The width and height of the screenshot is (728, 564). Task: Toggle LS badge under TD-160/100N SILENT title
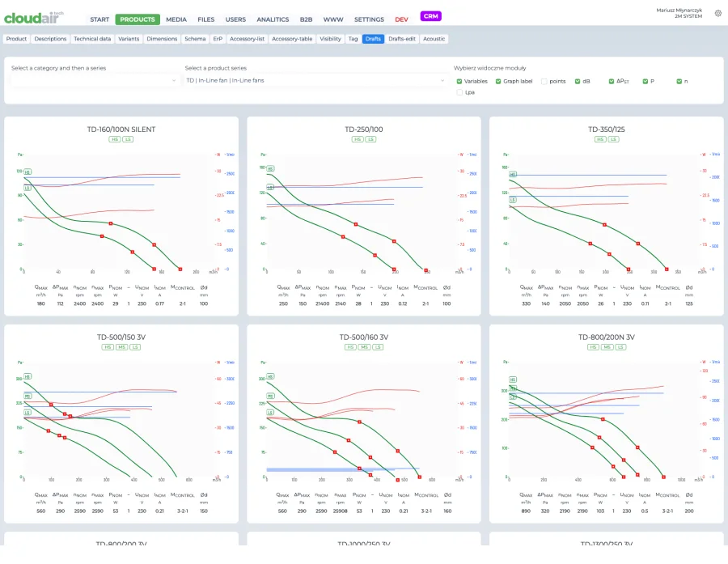128,139
